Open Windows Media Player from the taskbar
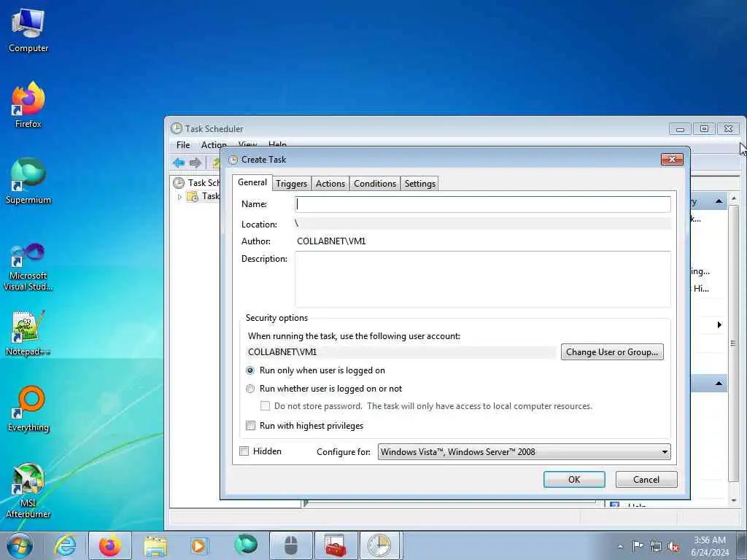Screen dimensions: 747x560 [x=198, y=545]
